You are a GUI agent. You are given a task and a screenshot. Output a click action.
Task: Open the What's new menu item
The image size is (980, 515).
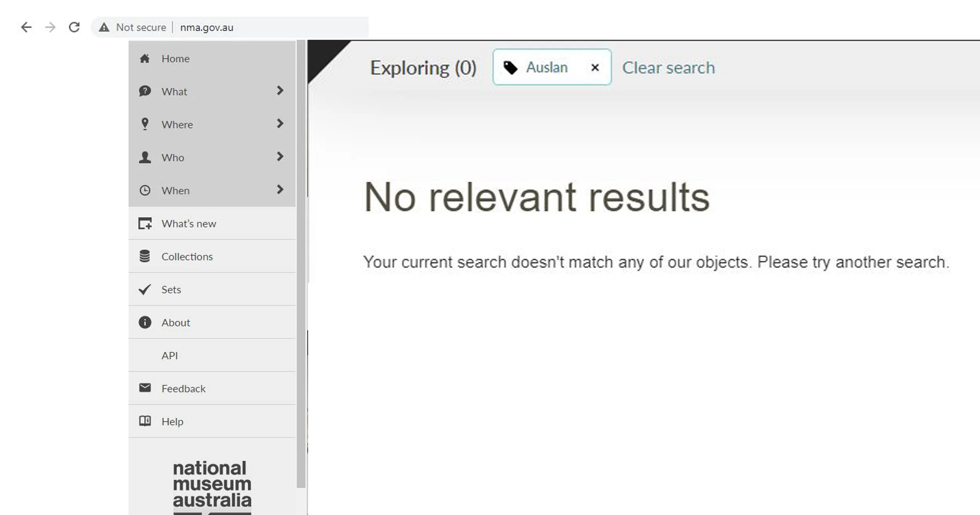pyautogui.click(x=189, y=223)
